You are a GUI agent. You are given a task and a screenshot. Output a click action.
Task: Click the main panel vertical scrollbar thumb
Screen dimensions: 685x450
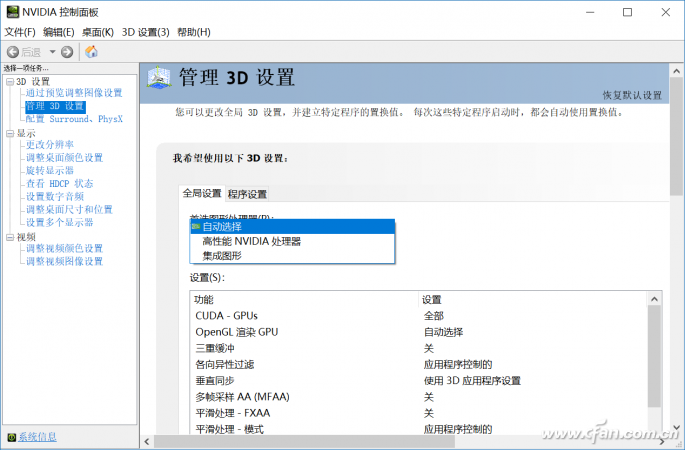click(x=677, y=137)
